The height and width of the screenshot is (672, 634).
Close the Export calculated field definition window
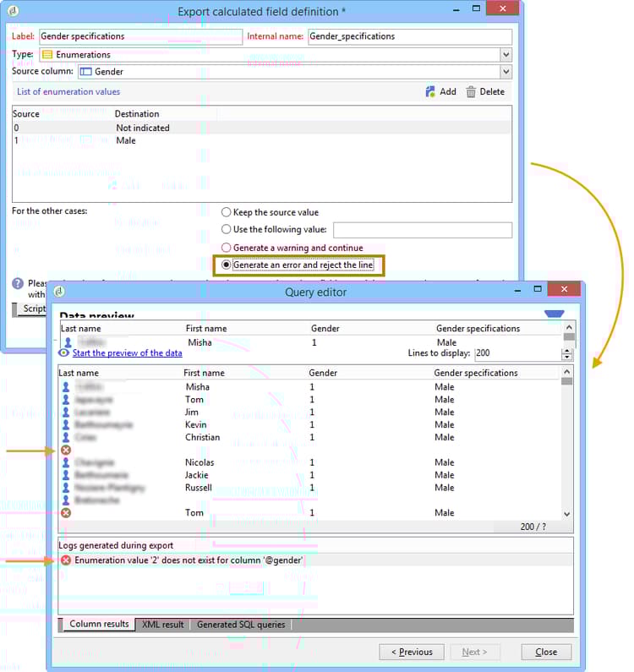503,8
